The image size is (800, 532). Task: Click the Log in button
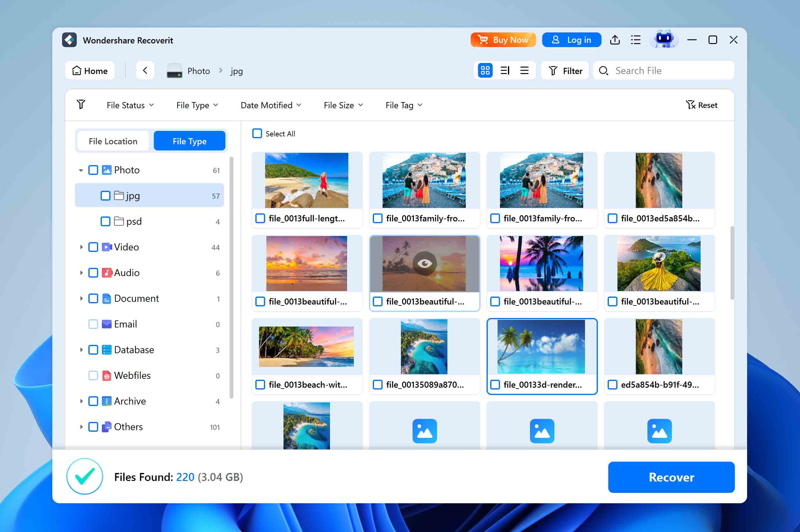click(x=571, y=40)
